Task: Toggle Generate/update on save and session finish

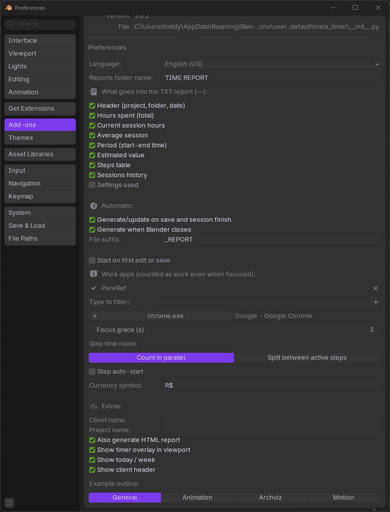Action: [x=92, y=220]
